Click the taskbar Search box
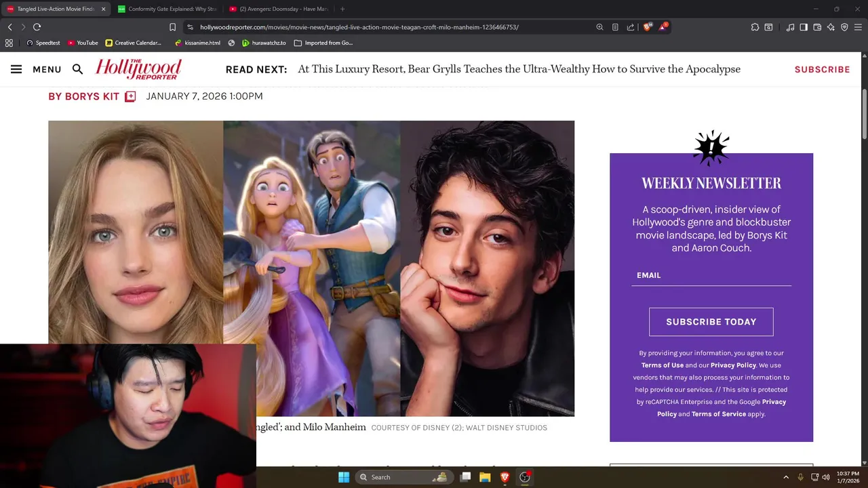 coord(404,477)
